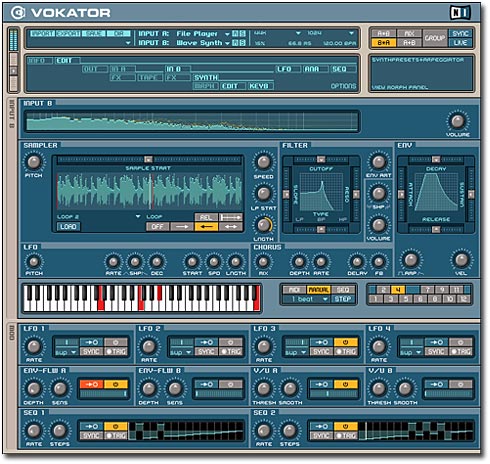Toggle LFO 1 SYNC button
This screenshot has width=490, height=464.
tap(91, 351)
